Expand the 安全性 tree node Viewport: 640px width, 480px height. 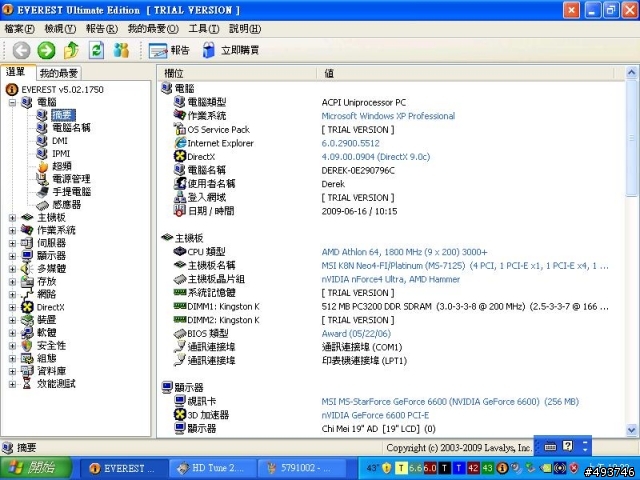pyautogui.click(x=13, y=346)
